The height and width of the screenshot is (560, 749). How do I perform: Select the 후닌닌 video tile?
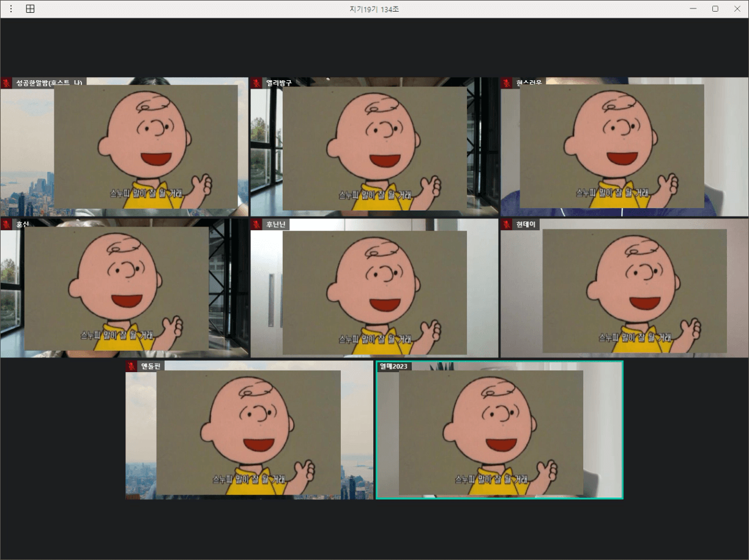pyautogui.click(x=374, y=288)
